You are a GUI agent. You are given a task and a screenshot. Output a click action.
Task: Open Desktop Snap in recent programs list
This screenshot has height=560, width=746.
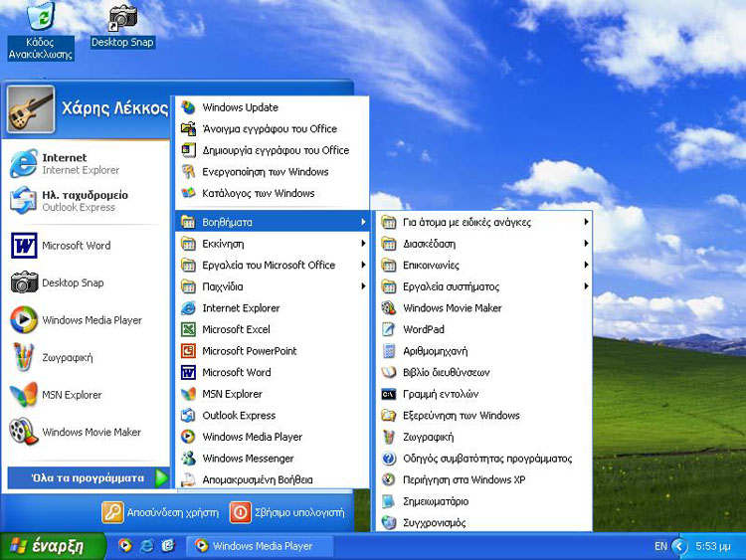coord(86,282)
